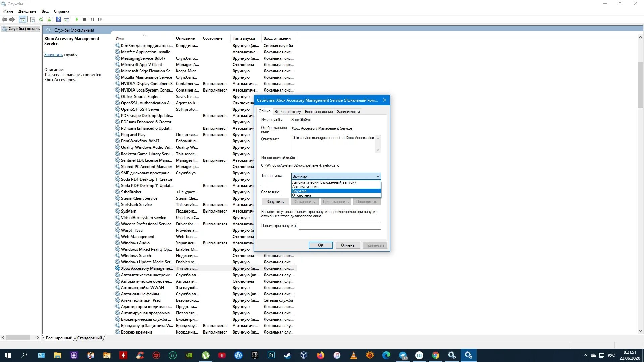Select 'Вручную' from the startup type list
This screenshot has height=362, width=644.
tap(335, 190)
